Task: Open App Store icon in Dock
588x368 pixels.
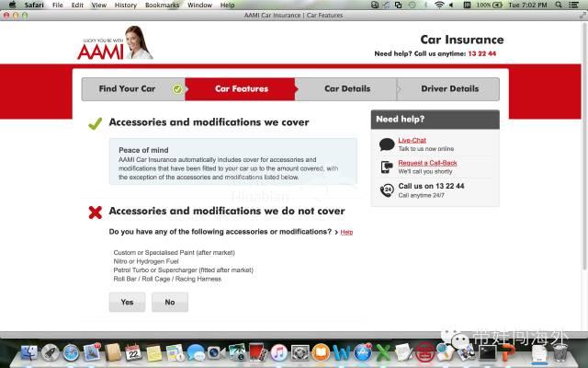Action: [x=362, y=353]
